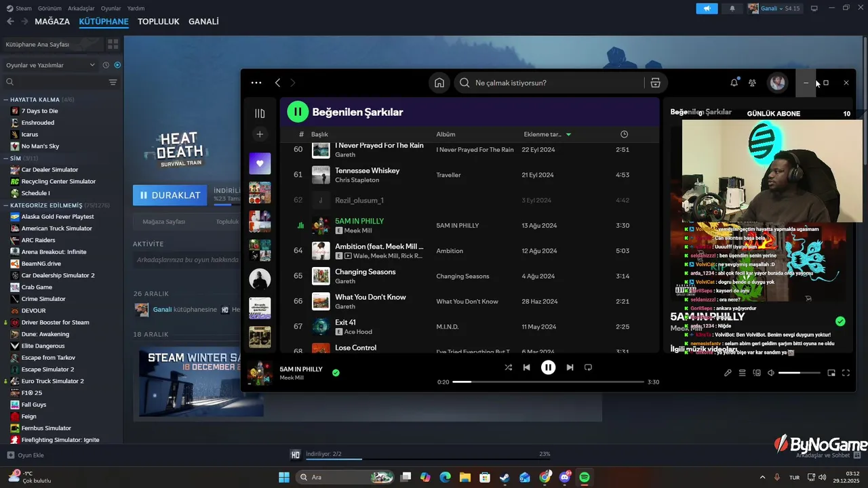
Task: Click Steam taskbar icon
Action: click(x=504, y=477)
